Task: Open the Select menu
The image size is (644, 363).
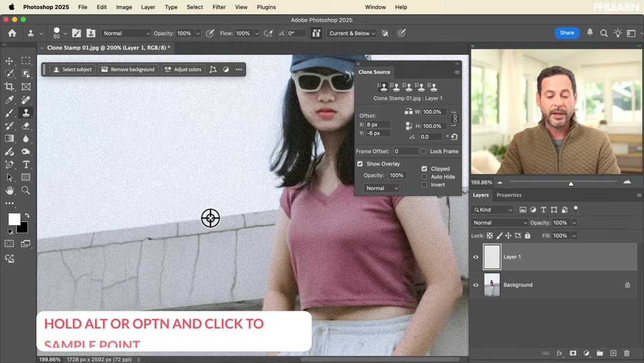Action: 195,7
